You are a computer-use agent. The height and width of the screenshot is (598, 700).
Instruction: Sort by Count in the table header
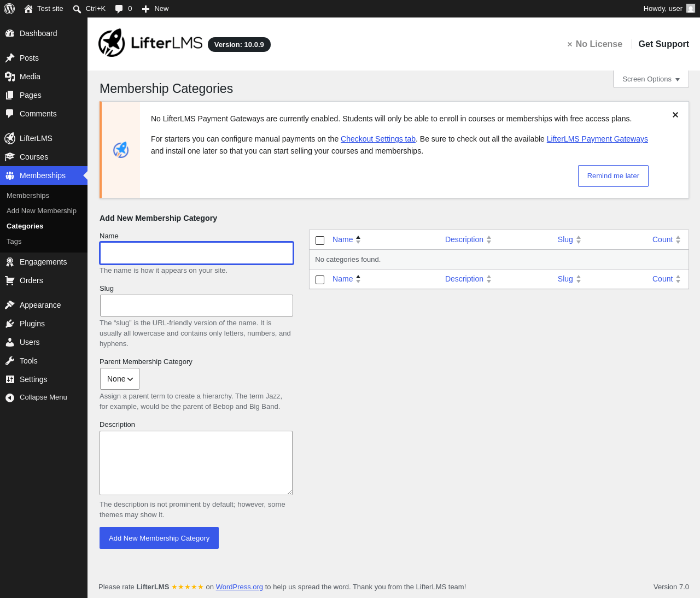667,239
